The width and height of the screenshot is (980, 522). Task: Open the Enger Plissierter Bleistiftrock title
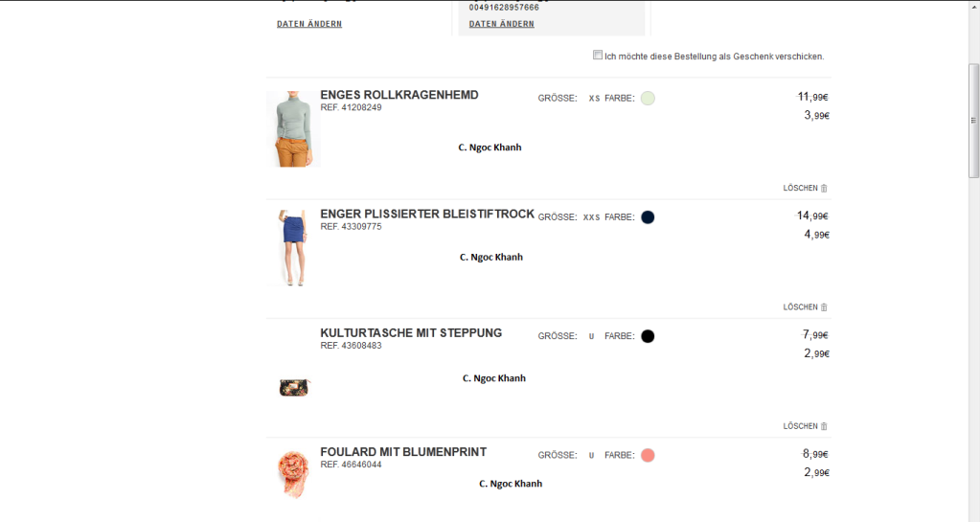pyautogui.click(x=427, y=214)
